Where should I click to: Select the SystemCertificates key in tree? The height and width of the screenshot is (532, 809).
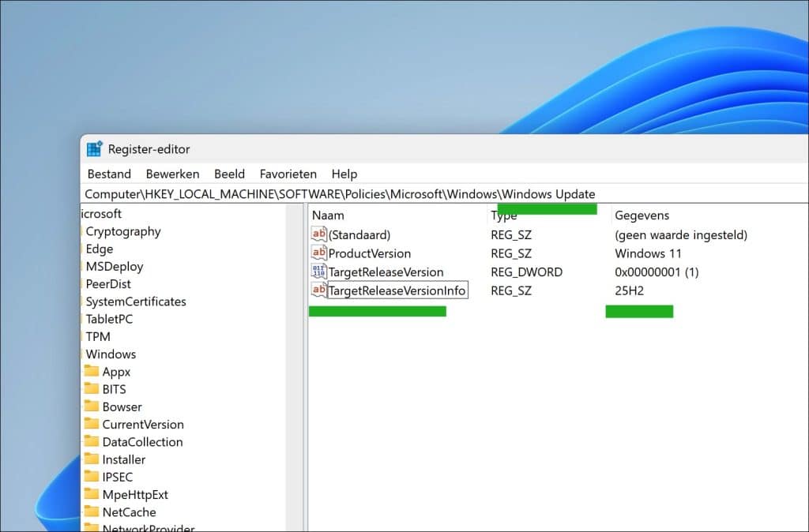[x=136, y=302]
